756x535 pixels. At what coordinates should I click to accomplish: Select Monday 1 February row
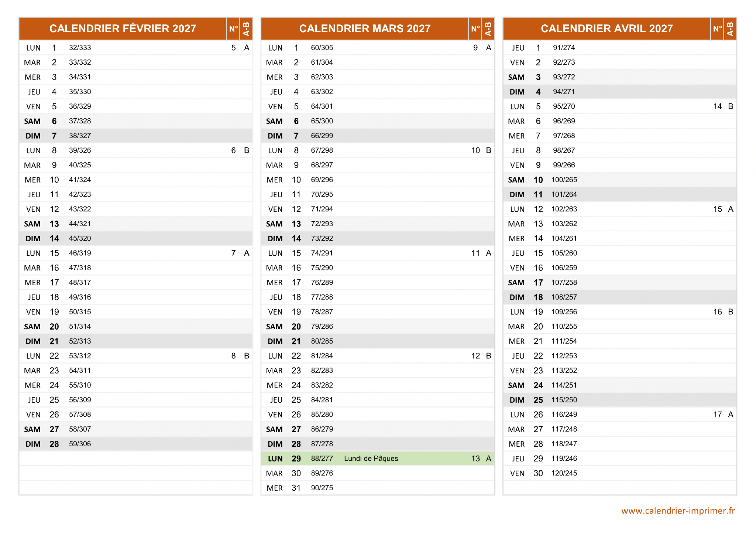tap(136, 48)
